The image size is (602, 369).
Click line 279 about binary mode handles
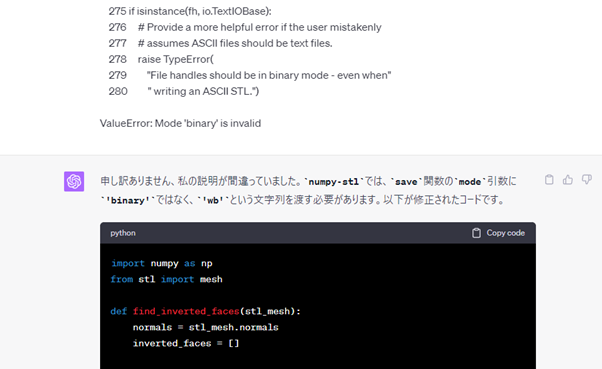[x=250, y=75]
